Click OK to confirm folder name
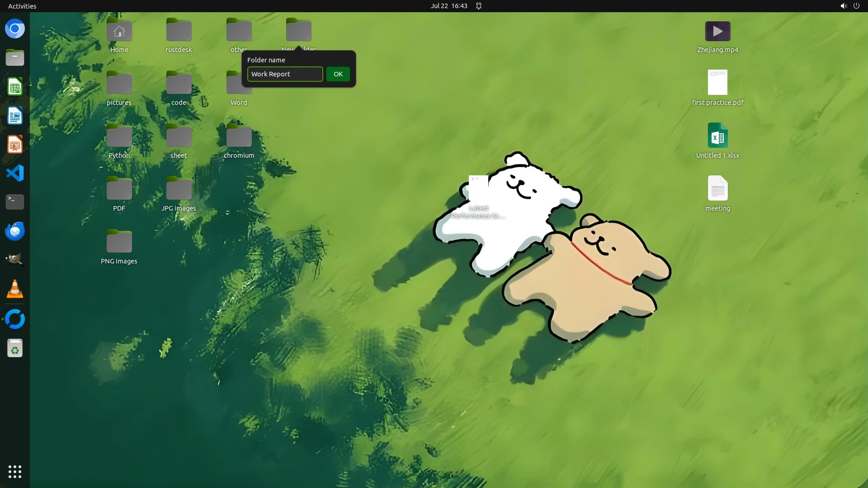The image size is (868, 488). pos(338,74)
